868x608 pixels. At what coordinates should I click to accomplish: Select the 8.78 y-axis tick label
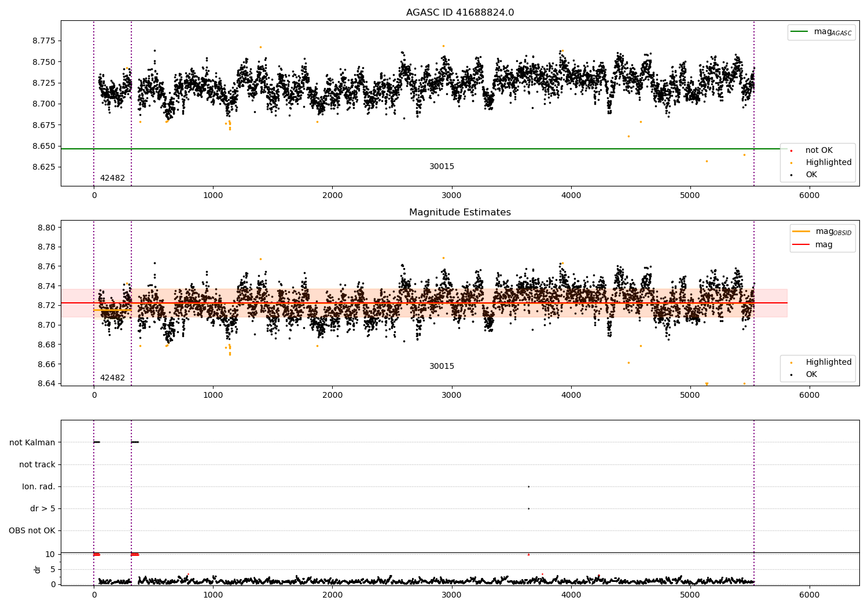(46, 247)
